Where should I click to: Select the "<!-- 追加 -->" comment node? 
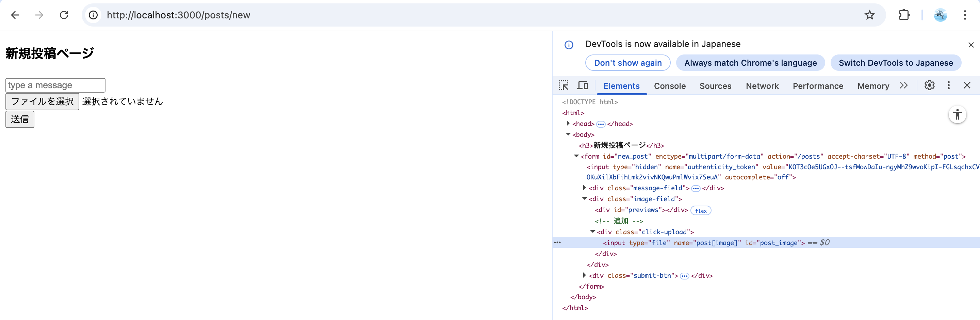(619, 221)
